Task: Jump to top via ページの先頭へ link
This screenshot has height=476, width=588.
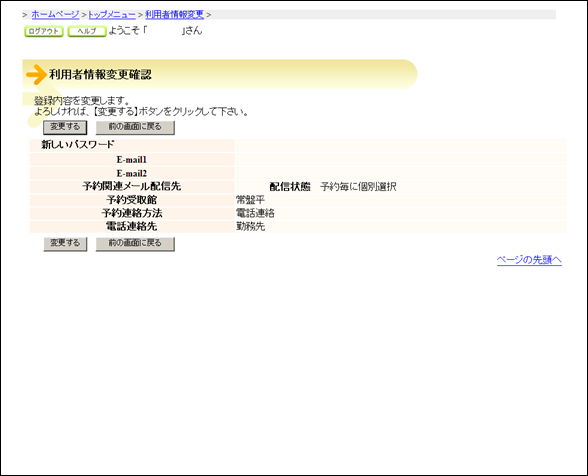Action: click(529, 260)
